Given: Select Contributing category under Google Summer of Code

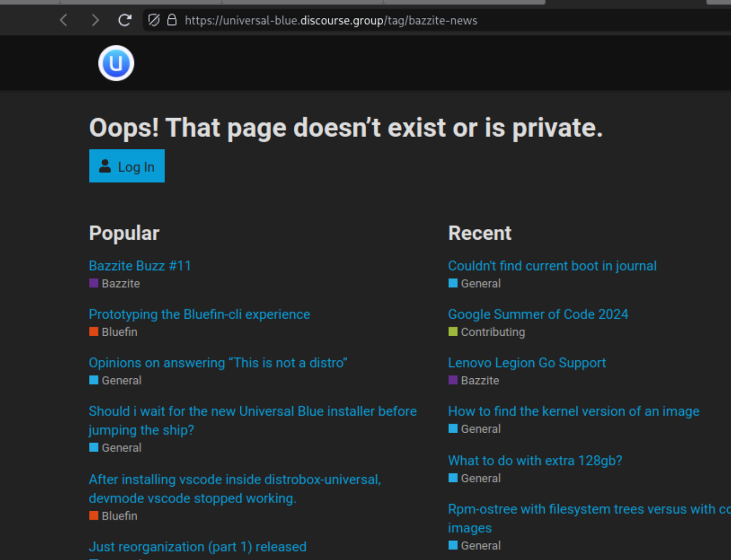Looking at the screenshot, I should pos(487,332).
